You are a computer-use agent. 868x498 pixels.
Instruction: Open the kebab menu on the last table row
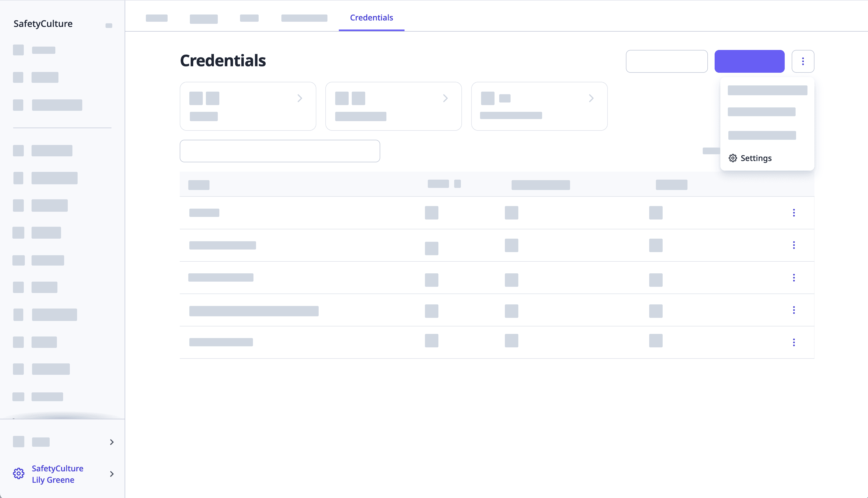pyautogui.click(x=794, y=342)
